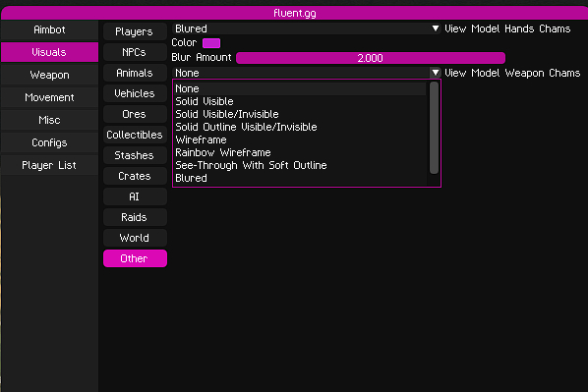
Task: Open the Hands Chams dropdown showing Blured
Action: (x=307, y=28)
